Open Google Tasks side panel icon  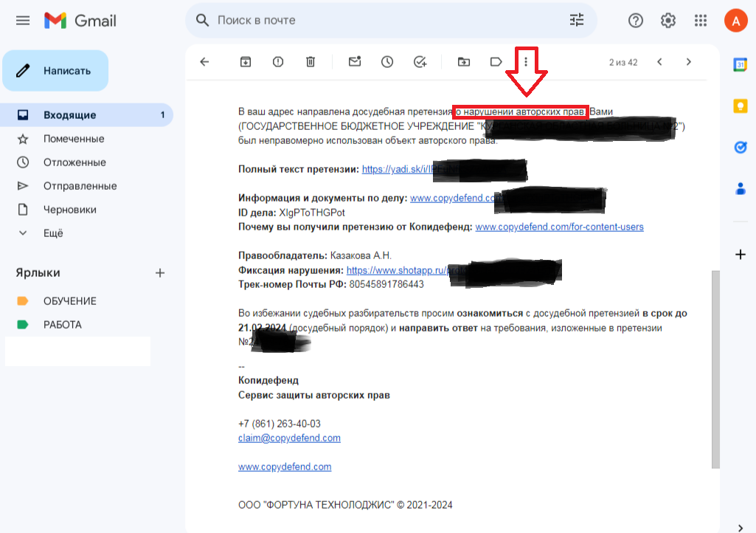point(740,147)
